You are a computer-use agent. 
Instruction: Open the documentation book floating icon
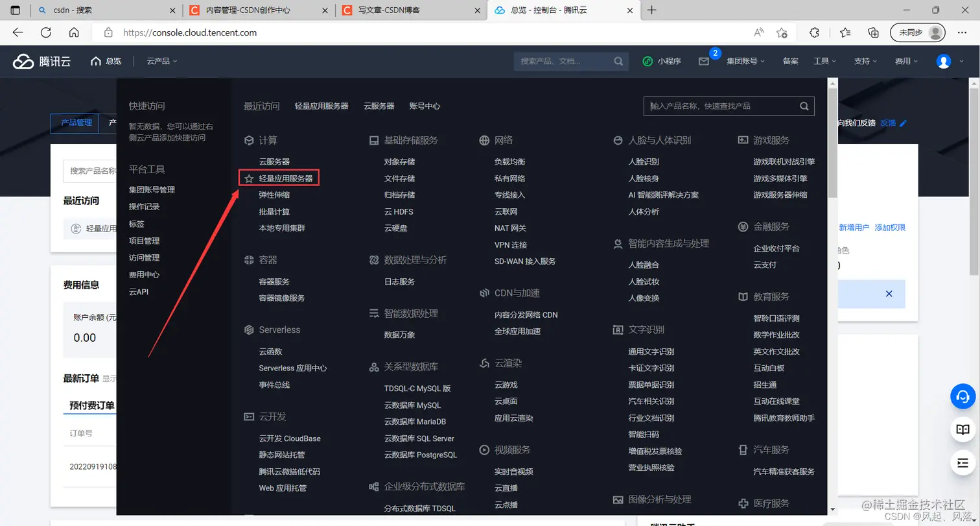[964, 429]
